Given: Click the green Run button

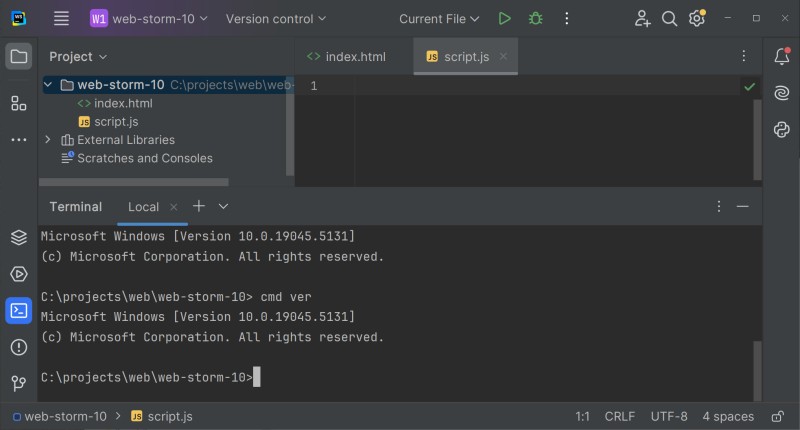Looking at the screenshot, I should (x=505, y=19).
